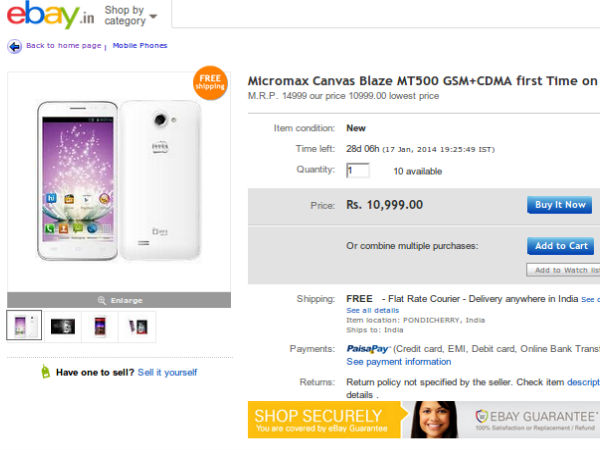The width and height of the screenshot is (600, 450).
Task: Click the eBay Guarantee shield icon
Action: click(482, 417)
